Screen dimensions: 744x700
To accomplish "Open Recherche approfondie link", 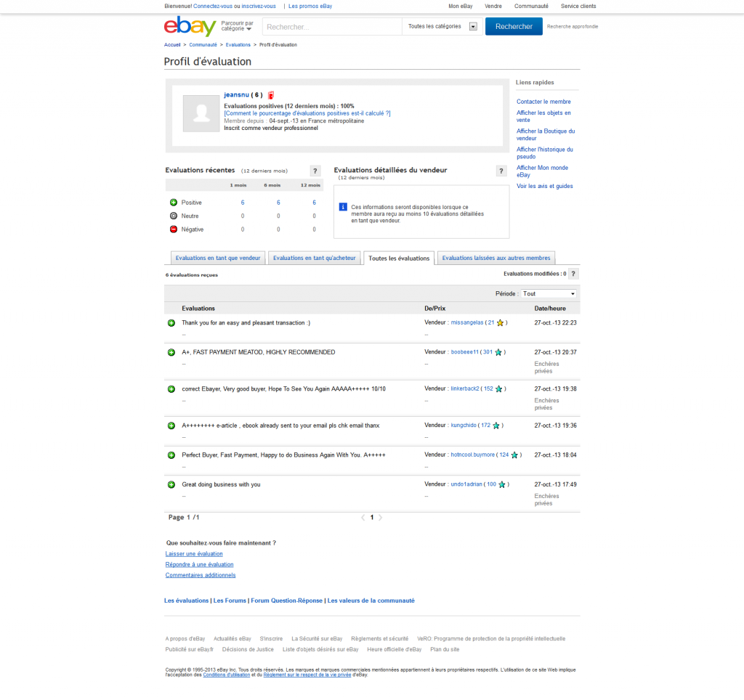I will pos(573,27).
